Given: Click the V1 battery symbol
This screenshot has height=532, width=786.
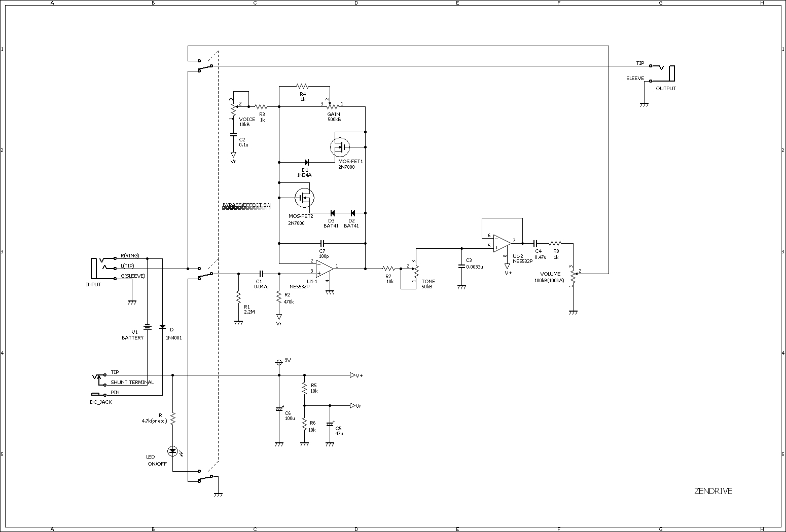Looking at the screenshot, I should [x=147, y=327].
